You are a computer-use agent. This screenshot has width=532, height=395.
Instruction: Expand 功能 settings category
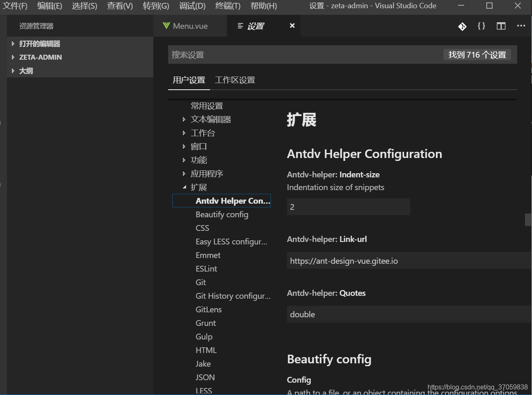(184, 160)
